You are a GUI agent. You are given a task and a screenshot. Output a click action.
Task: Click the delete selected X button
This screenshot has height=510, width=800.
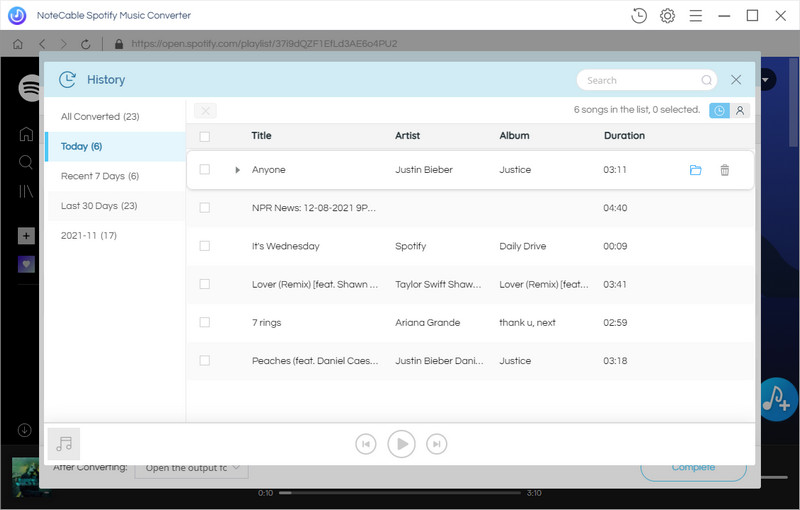point(205,111)
